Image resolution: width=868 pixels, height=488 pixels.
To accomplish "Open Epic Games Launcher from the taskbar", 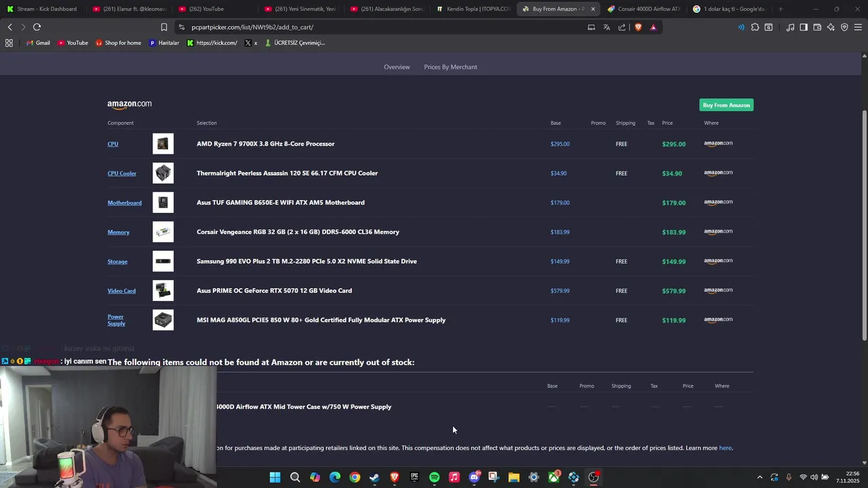I will click(414, 477).
